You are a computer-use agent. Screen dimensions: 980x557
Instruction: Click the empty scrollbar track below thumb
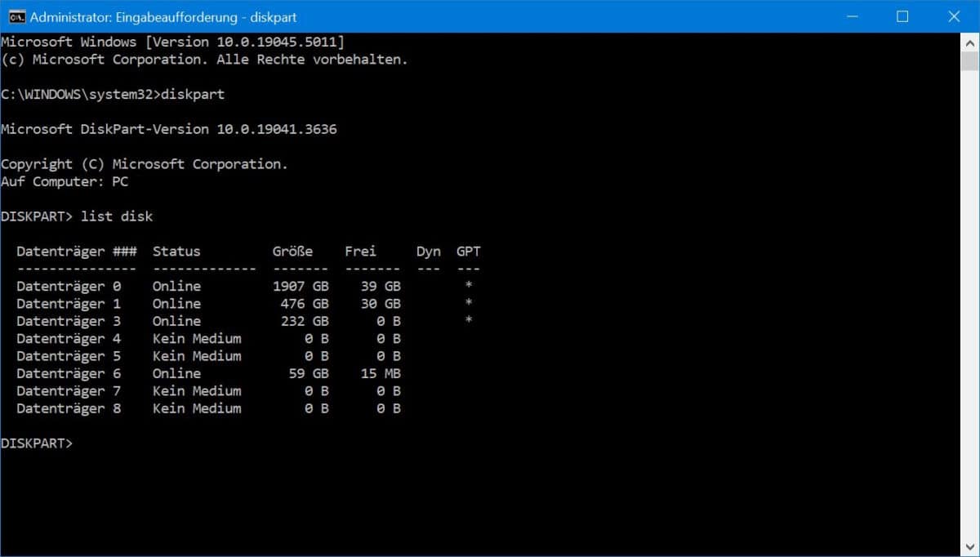click(969, 327)
